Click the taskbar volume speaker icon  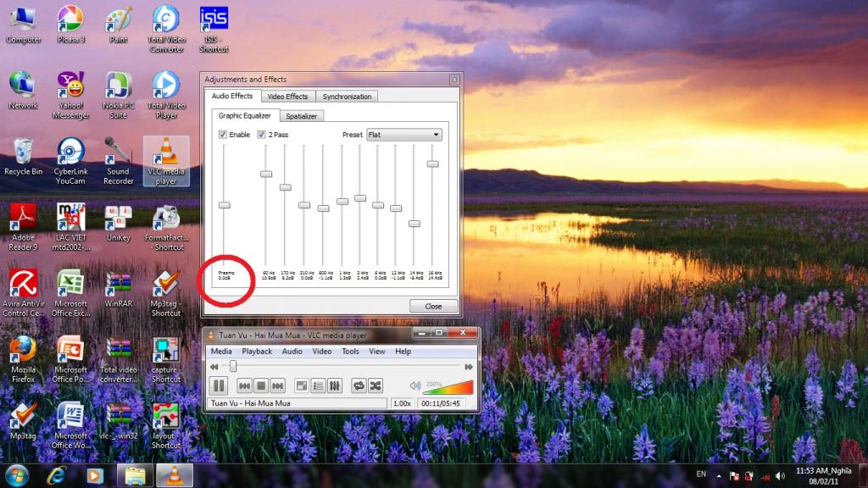pyautogui.click(x=781, y=476)
